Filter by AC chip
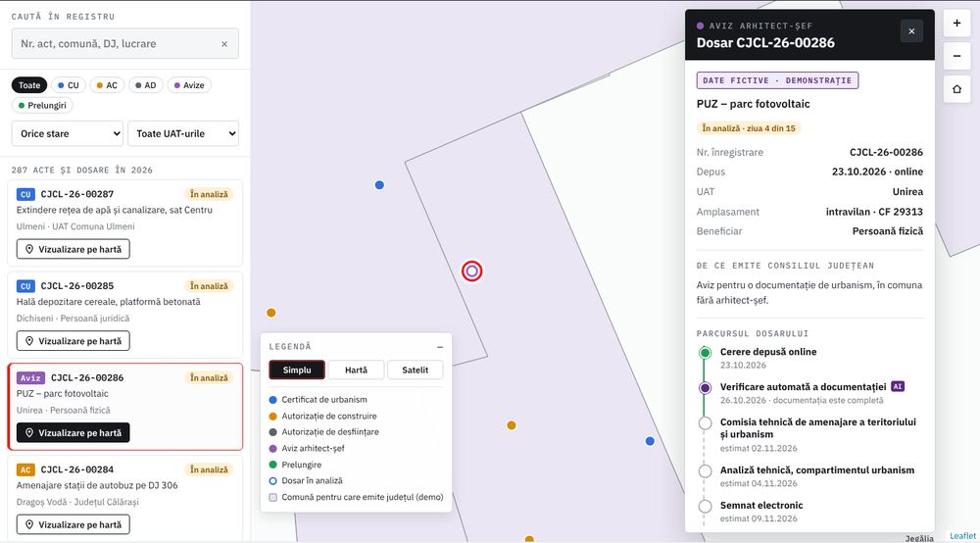The width and height of the screenshot is (980, 543). point(107,85)
